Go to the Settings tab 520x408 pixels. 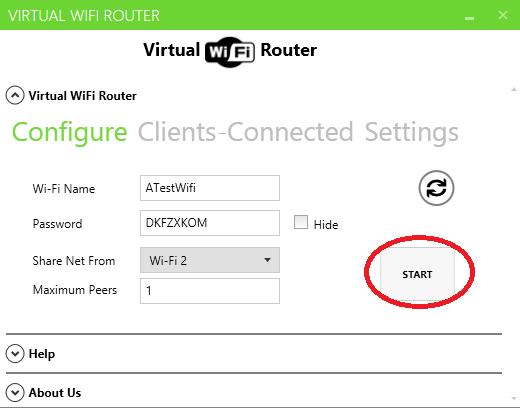click(412, 132)
